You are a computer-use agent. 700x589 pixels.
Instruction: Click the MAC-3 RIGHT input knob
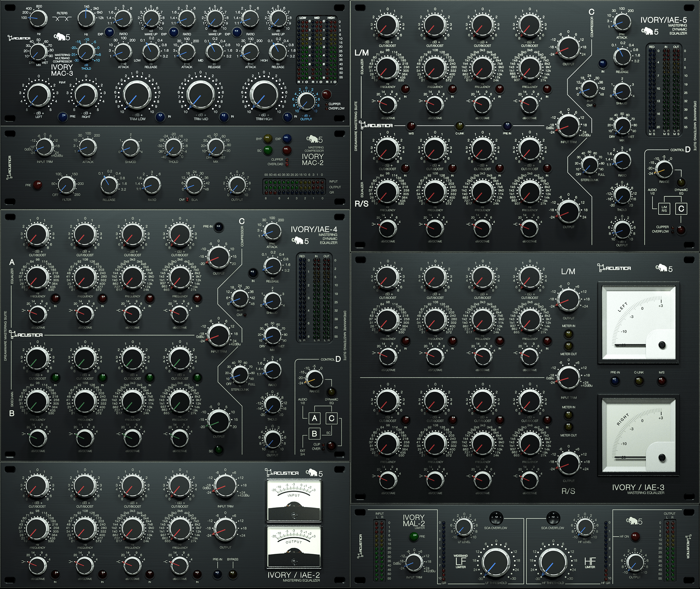86,95
